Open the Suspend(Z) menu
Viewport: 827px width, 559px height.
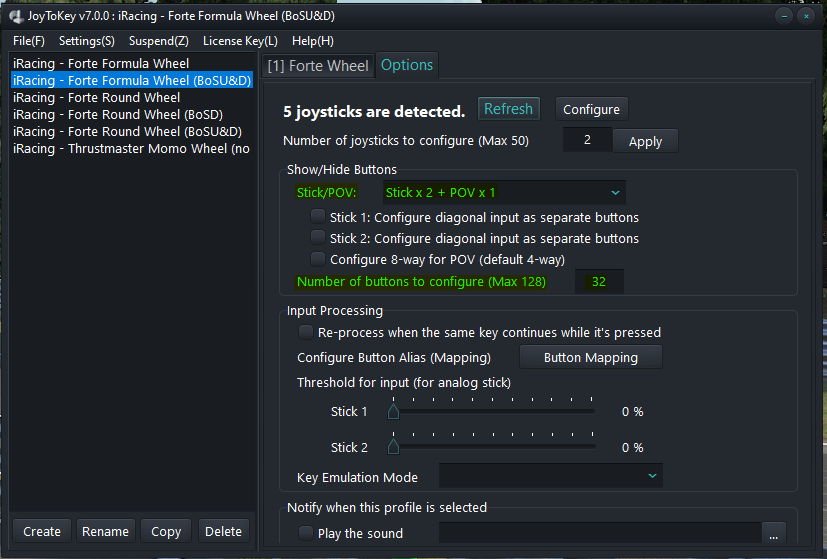(x=159, y=41)
